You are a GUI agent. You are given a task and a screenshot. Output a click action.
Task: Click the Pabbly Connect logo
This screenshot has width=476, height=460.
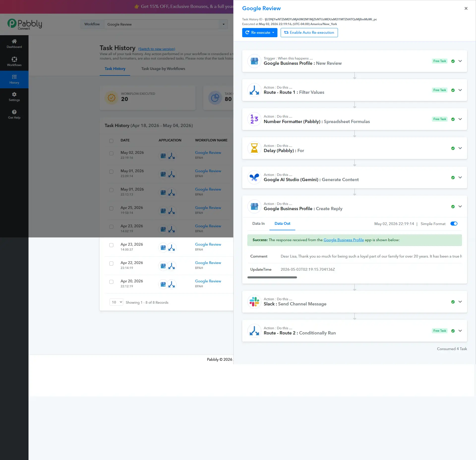(x=25, y=24)
